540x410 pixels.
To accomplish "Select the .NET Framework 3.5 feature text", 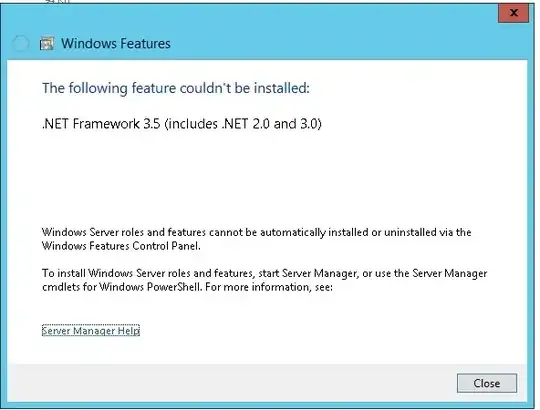I will pyautogui.click(x=181, y=124).
